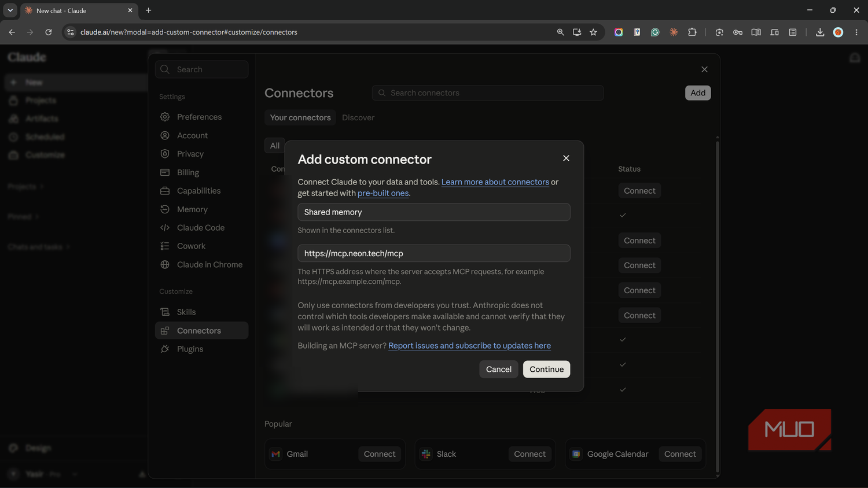Open Chrome three-dot menu
This screenshot has width=868, height=488.
[x=856, y=32]
